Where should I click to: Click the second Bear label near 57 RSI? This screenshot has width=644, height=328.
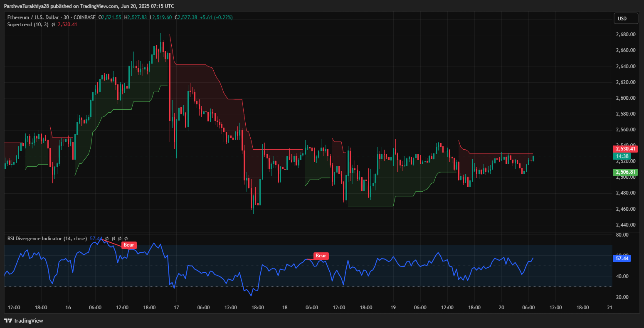click(x=321, y=256)
